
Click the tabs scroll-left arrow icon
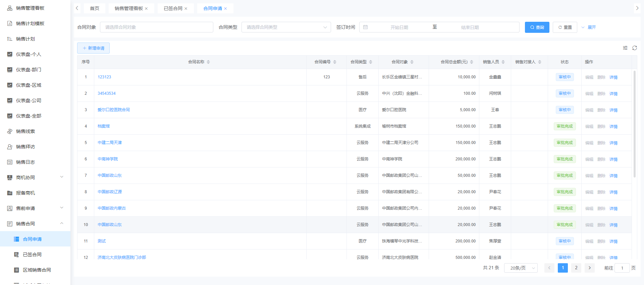(x=77, y=8)
